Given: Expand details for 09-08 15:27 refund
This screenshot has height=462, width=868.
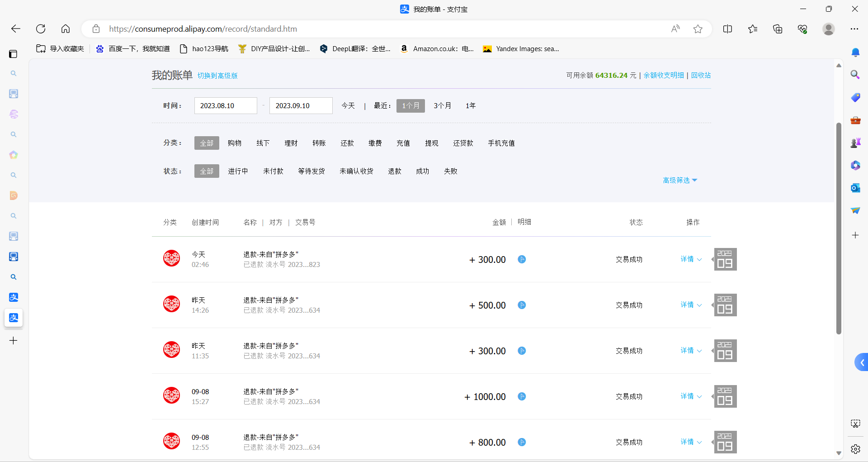Looking at the screenshot, I should pyautogui.click(x=691, y=396).
